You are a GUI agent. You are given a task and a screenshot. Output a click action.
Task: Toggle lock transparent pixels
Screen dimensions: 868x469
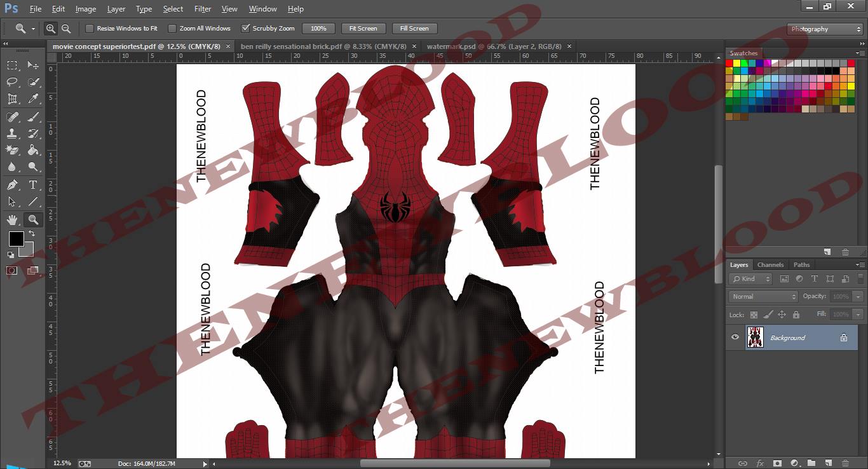(x=754, y=315)
